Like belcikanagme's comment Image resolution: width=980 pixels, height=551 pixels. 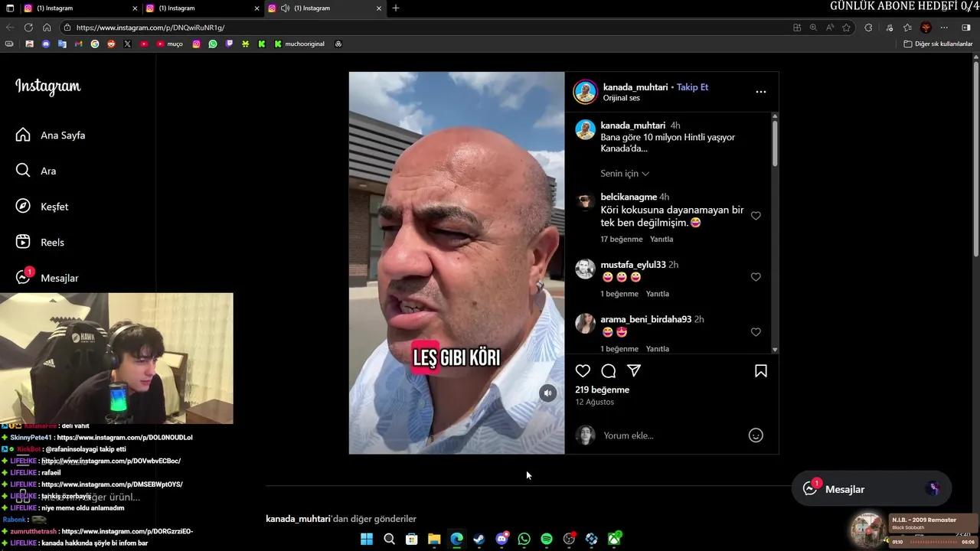pos(756,216)
